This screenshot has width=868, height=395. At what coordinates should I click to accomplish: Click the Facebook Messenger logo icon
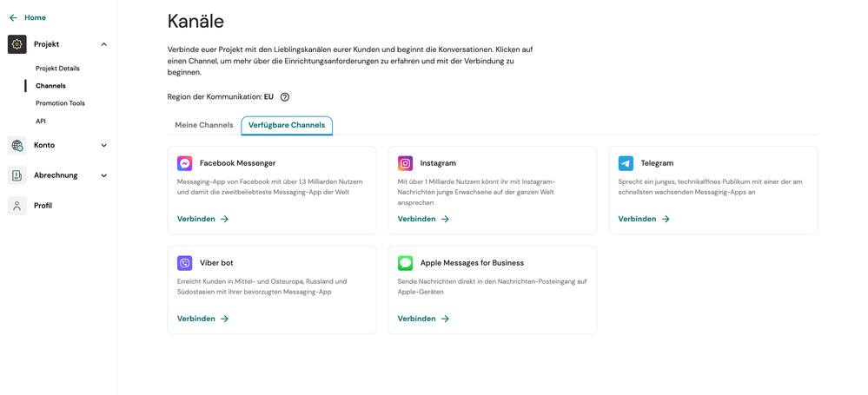click(184, 163)
